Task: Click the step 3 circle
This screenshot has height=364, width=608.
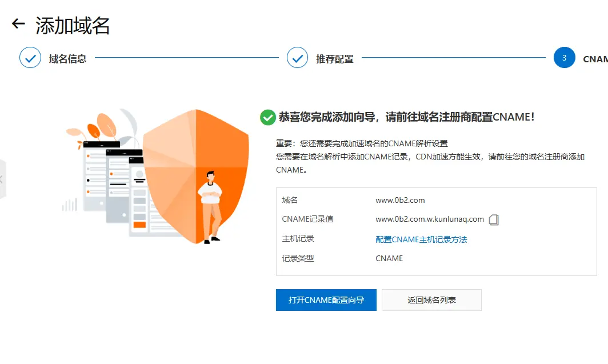Action: pos(564,58)
